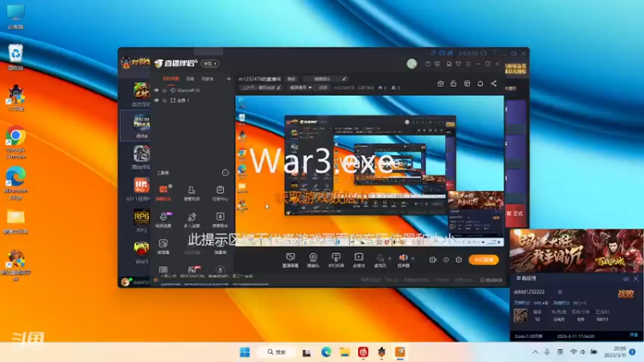
Task: Show hidden tray icons chevron
Action: 535,352
